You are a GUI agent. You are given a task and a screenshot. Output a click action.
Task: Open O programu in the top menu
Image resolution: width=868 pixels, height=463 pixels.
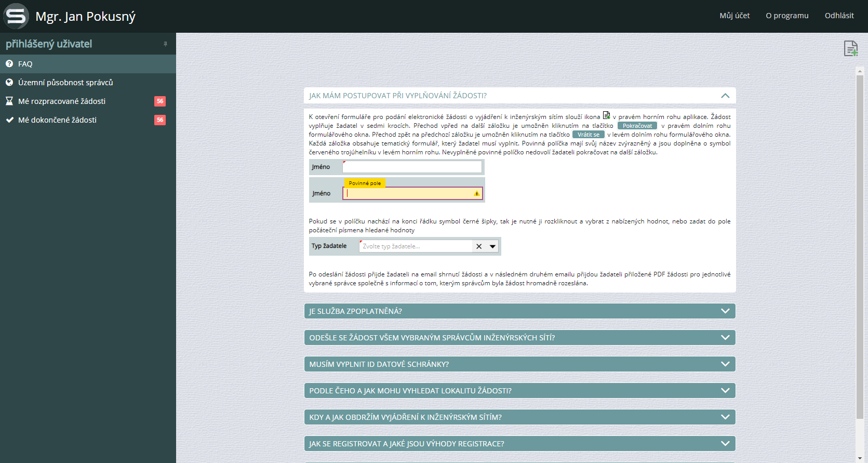pyautogui.click(x=787, y=16)
